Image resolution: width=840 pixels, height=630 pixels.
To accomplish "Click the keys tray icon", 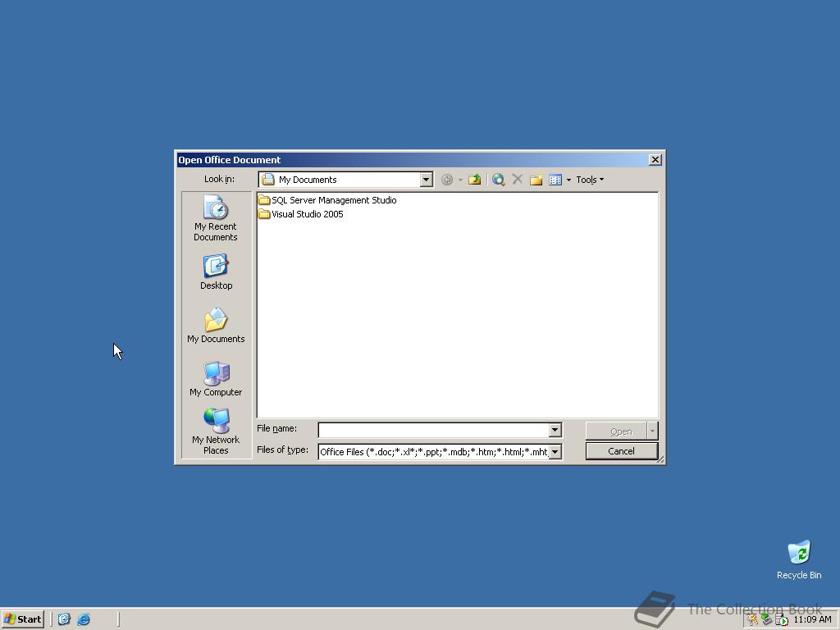I will [x=753, y=620].
